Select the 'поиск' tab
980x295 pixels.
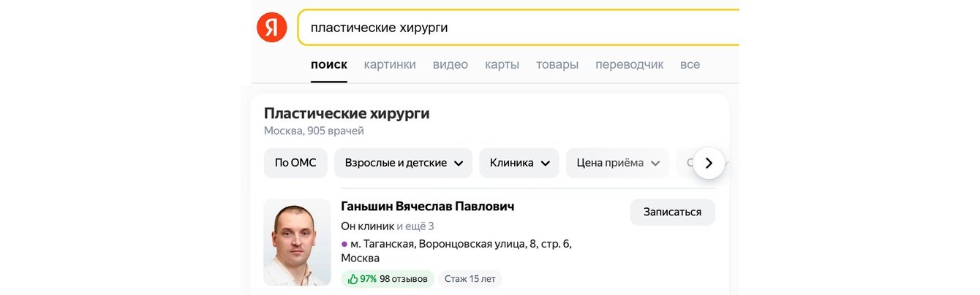tap(328, 64)
